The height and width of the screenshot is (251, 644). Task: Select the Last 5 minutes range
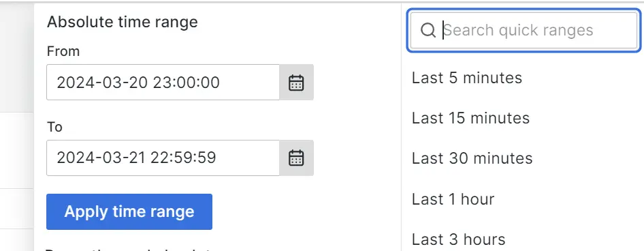[x=467, y=78]
